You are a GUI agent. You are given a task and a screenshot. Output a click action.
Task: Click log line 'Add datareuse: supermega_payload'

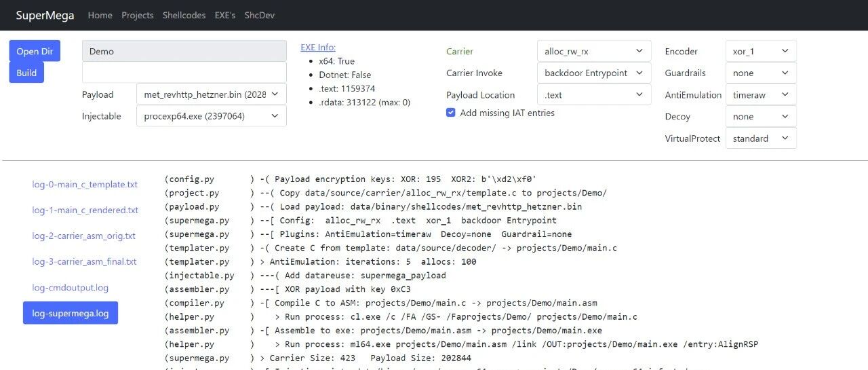(x=305, y=275)
